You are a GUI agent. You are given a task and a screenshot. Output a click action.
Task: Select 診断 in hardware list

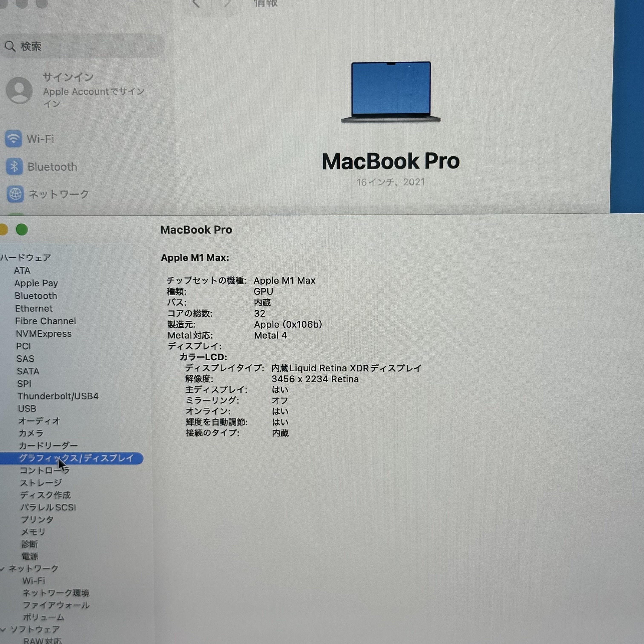[30, 544]
